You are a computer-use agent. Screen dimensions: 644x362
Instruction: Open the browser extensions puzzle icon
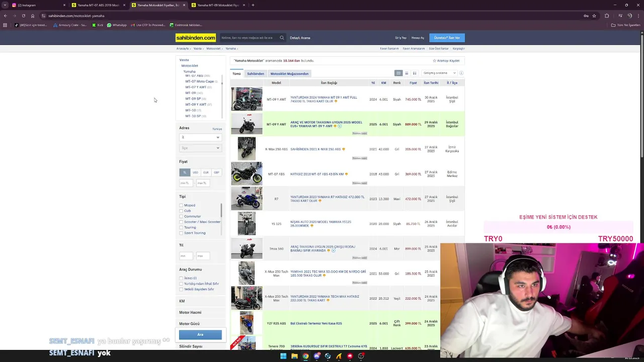(607, 16)
